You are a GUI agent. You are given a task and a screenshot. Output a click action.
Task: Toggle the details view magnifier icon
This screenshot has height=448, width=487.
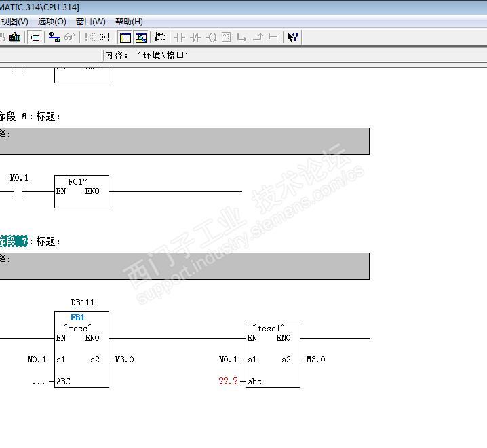[x=141, y=37]
